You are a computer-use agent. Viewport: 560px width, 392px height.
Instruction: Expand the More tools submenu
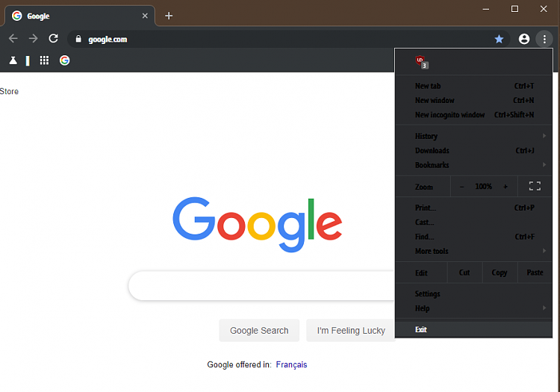click(x=474, y=251)
